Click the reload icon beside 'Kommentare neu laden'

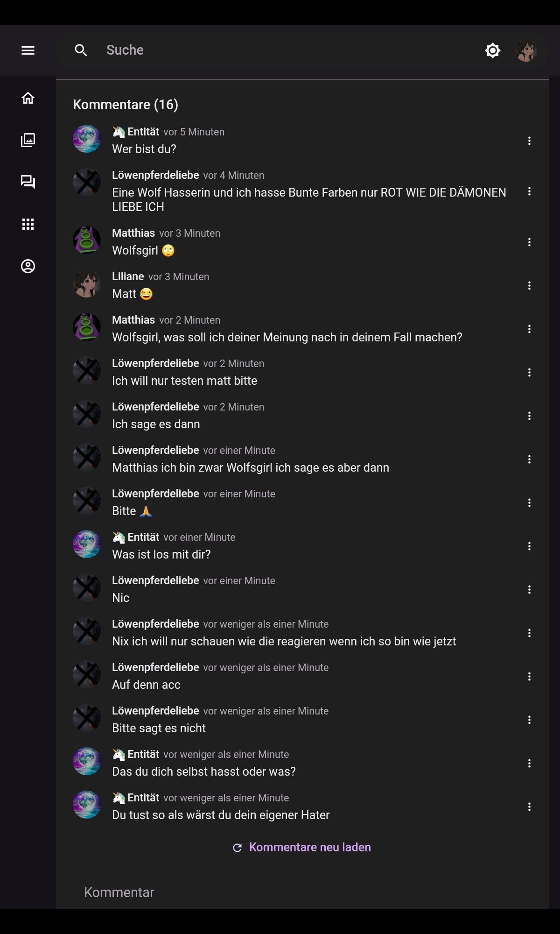point(237,848)
